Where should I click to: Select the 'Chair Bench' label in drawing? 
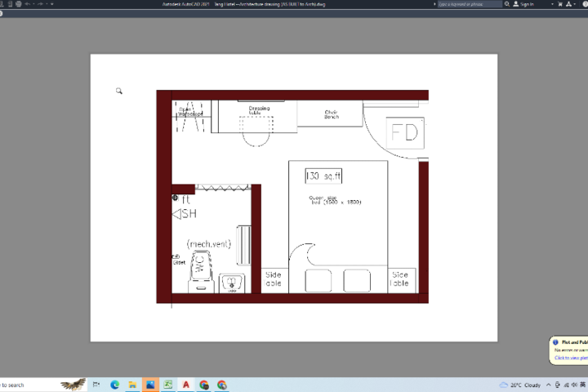pyautogui.click(x=332, y=114)
